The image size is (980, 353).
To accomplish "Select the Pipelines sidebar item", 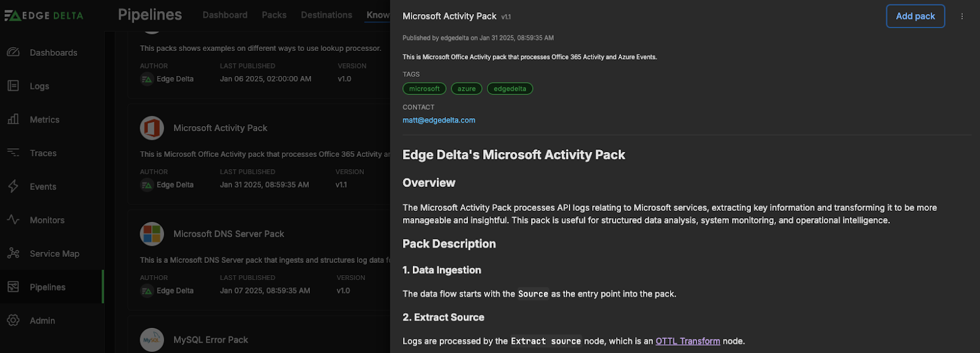I will [47, 287].
